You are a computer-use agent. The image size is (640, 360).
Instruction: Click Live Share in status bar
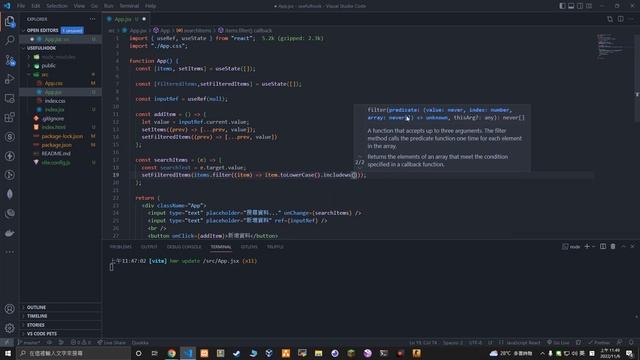[111, 342]
